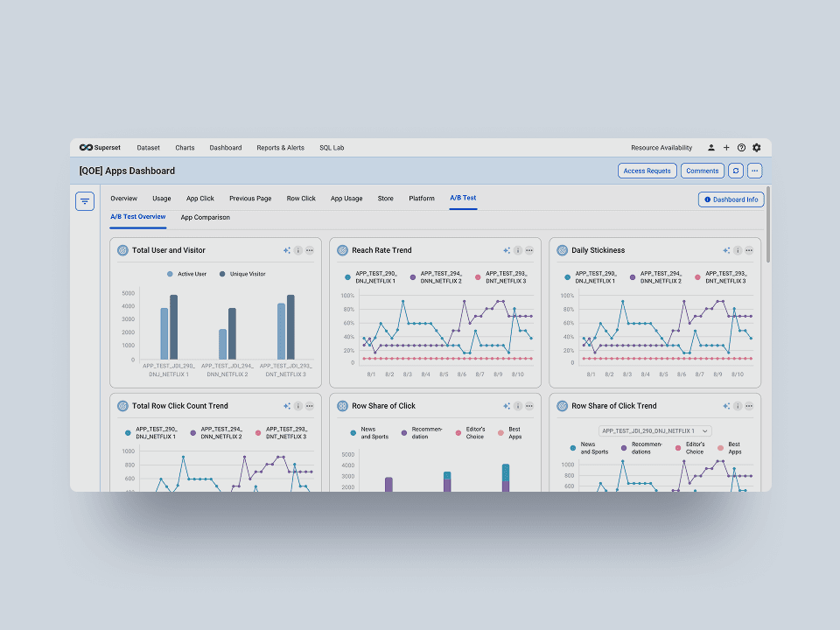Open Reports & Alerts menu
This screenshot has height=630, width=840.
[280, 148]
